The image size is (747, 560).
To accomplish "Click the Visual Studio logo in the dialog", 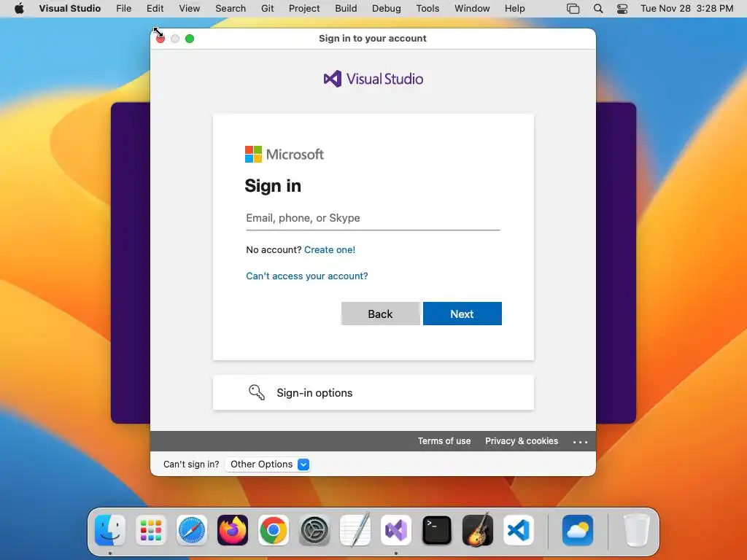I will point(373,79).
